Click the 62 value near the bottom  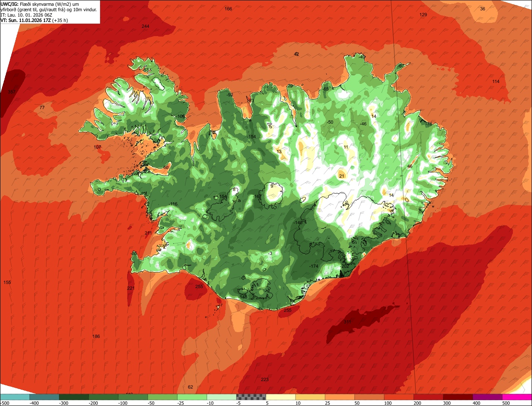pos(190,387)
